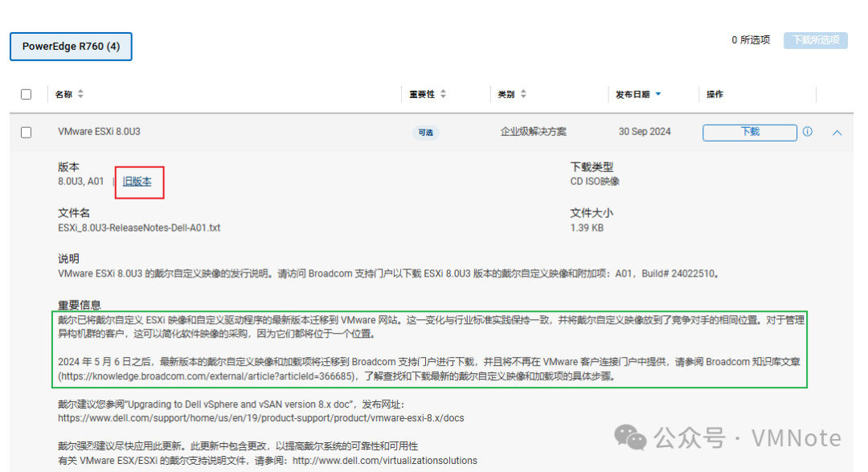Image resolution: width=868 pixels, height=472 pixels.
Task: Click the 名称 column header
Action: click(x=63, y=94)
